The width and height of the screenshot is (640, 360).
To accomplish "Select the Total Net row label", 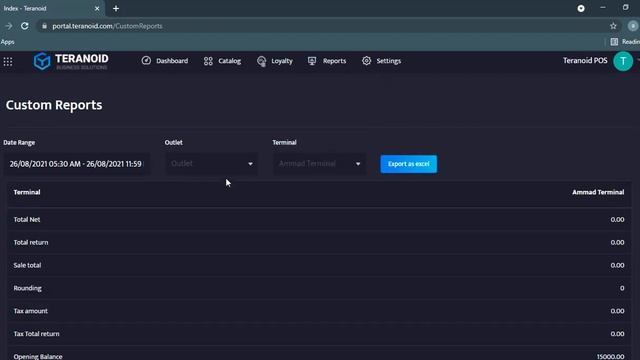I will point(27,220).
